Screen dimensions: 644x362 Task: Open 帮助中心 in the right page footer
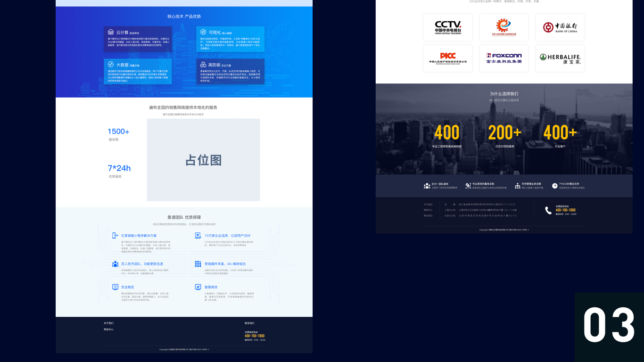428,210
